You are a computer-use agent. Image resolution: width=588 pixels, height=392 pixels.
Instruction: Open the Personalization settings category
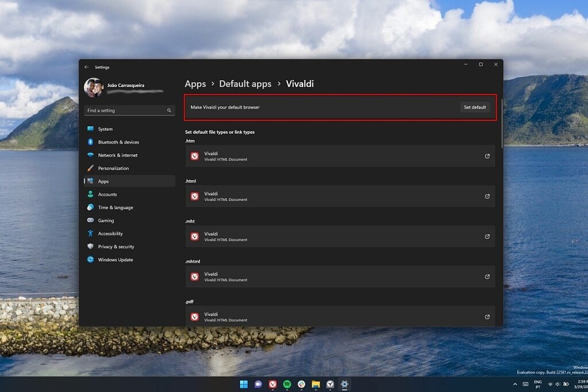click(x=129, y=168)
